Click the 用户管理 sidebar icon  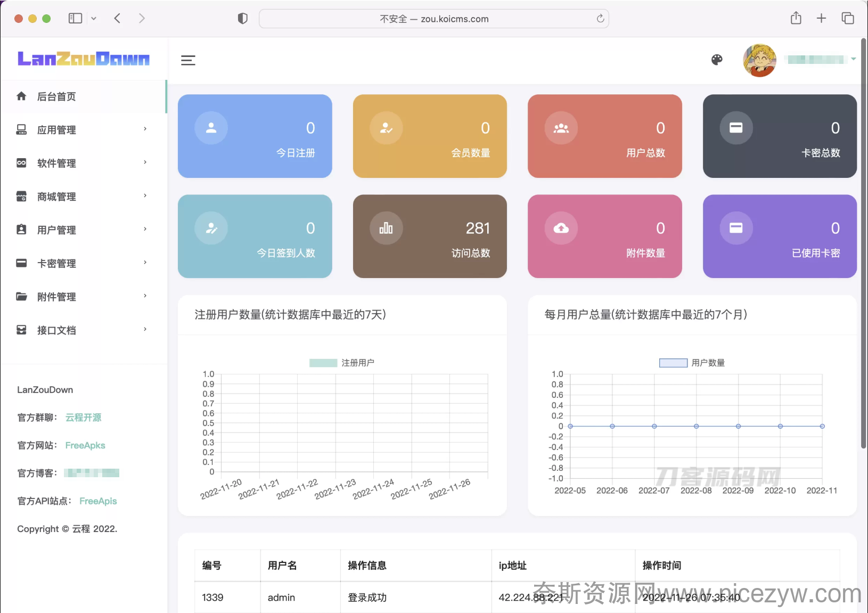(21, 230)
